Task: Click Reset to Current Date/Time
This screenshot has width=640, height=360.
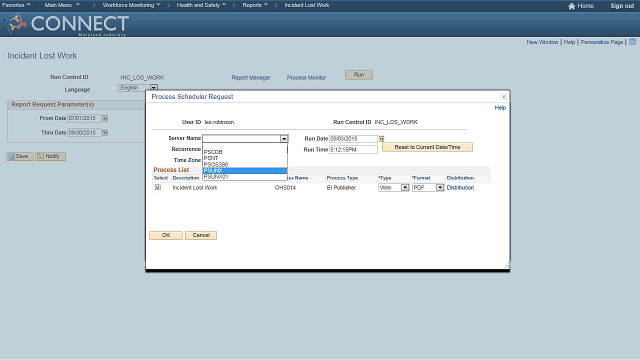Action: 427,147
